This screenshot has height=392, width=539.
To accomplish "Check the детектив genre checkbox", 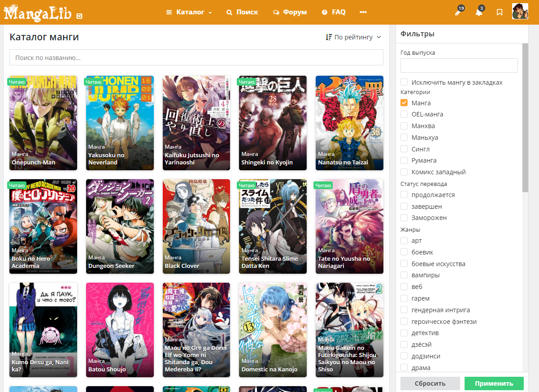I will tap(404, 333).
